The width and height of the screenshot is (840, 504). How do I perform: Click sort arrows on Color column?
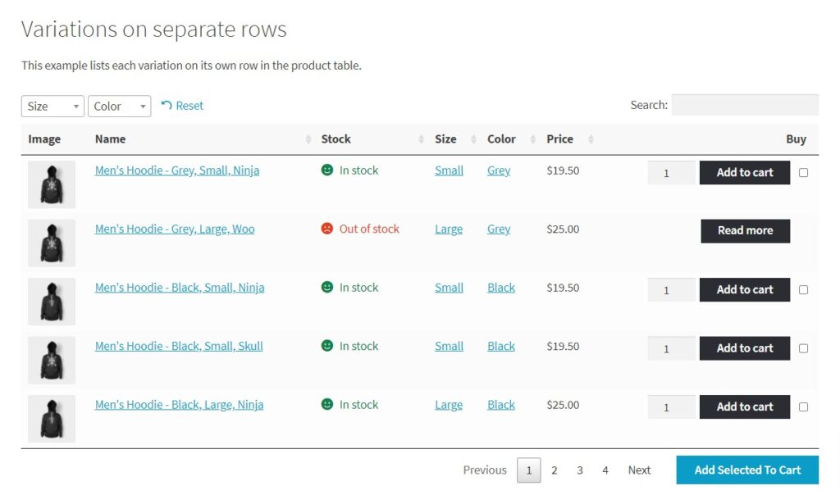click(x=533, y=139)
